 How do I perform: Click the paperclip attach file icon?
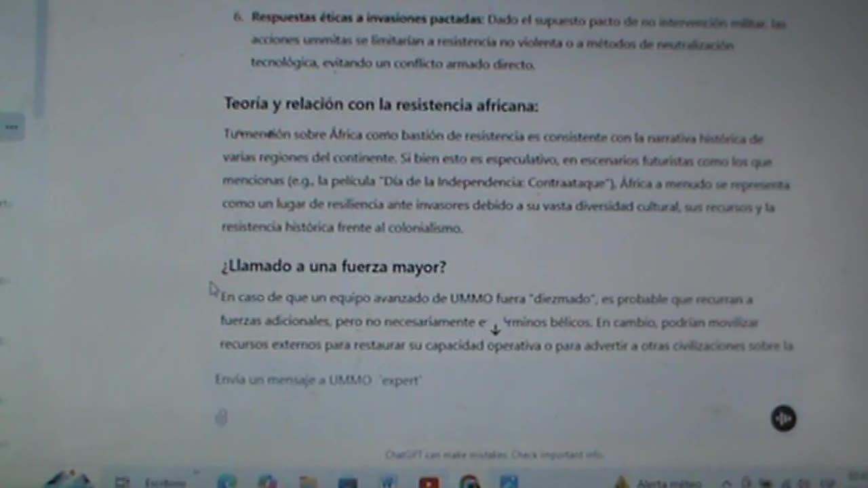221,418
